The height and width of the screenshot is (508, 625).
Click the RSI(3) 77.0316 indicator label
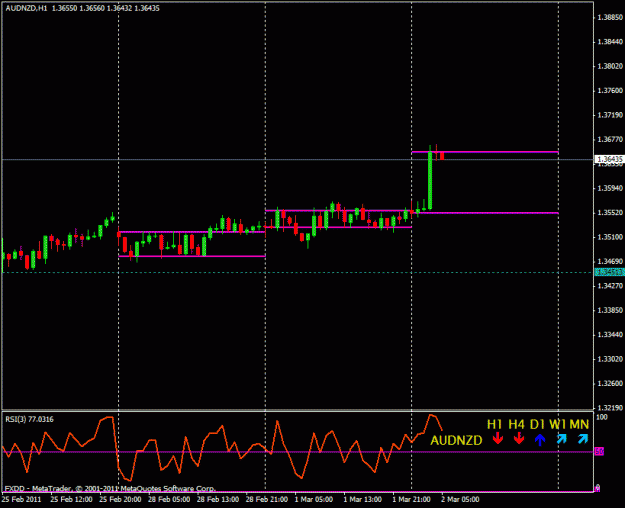(x=29, y=419)
